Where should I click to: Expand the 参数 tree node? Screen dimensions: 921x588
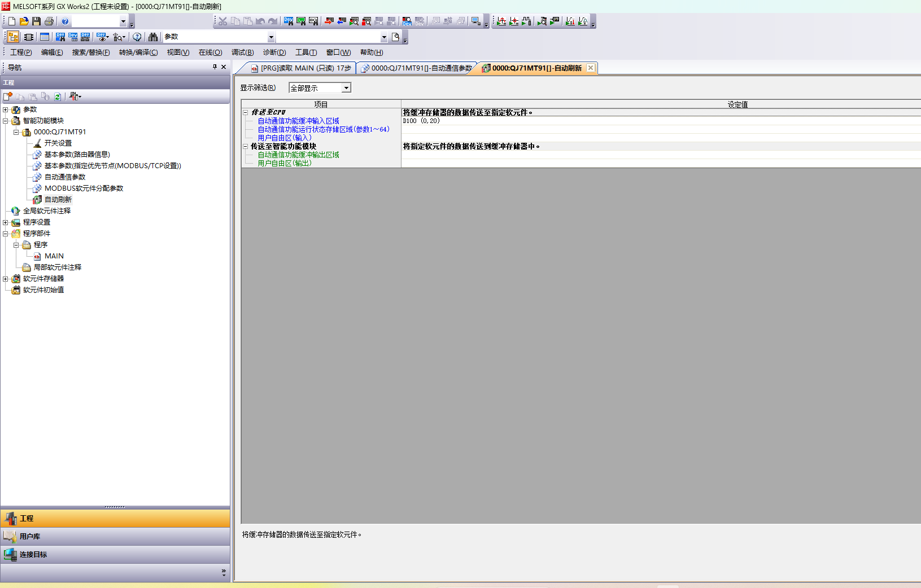point(6,109)
